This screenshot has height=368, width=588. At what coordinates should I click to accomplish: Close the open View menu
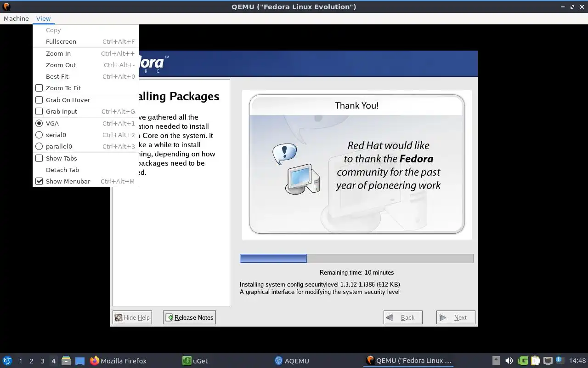pyautogui.click(x=43, y=18)
